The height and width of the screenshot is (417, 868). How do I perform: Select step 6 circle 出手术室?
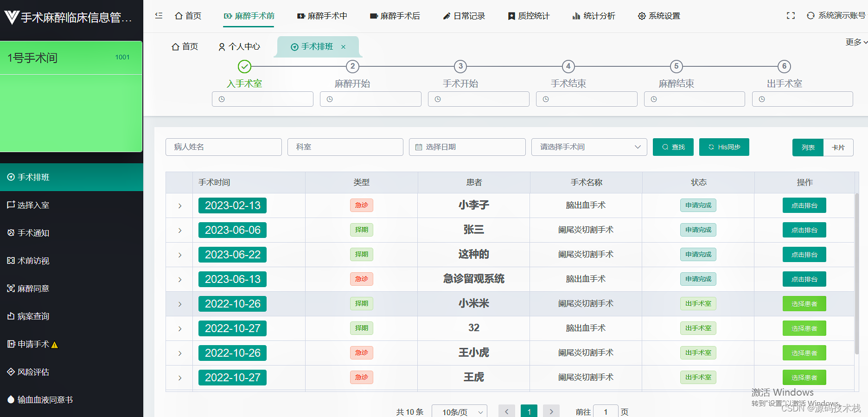(784, 66)
